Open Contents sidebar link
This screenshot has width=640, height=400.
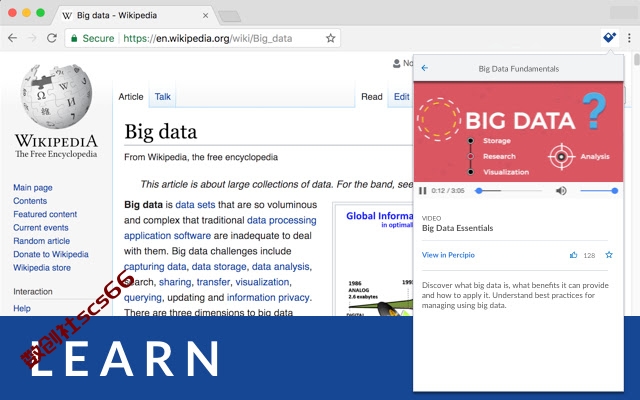(x=30, y=201)
